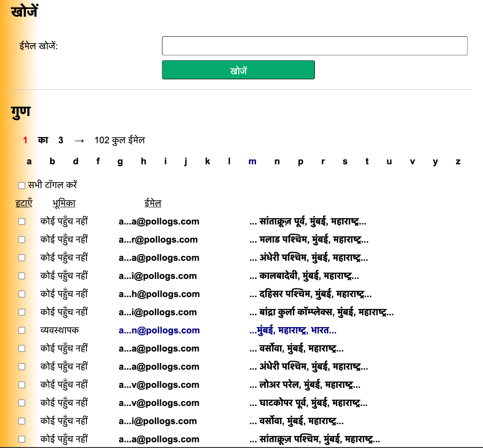Click the → arrow to go to next page
The width and height of the screenshot is (483, 448).
pyautogui.click(x=79, y=140)
